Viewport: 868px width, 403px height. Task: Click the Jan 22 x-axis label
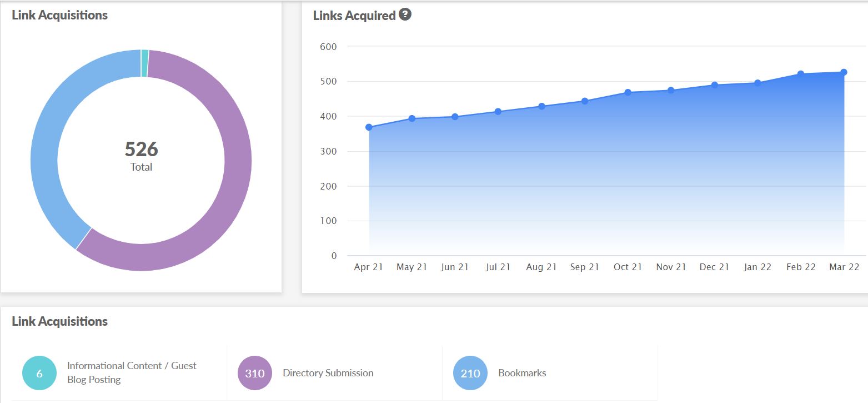[x=757, y=267]
